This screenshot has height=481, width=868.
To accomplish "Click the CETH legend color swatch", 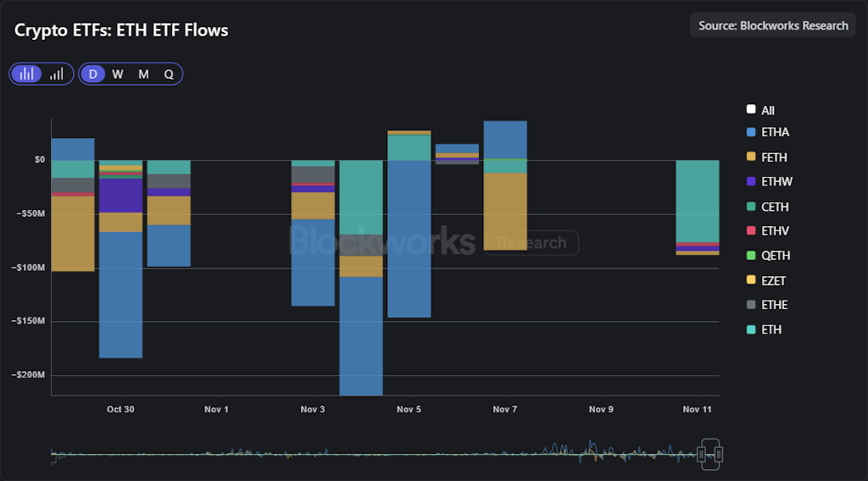I will [x=751, y=207].
